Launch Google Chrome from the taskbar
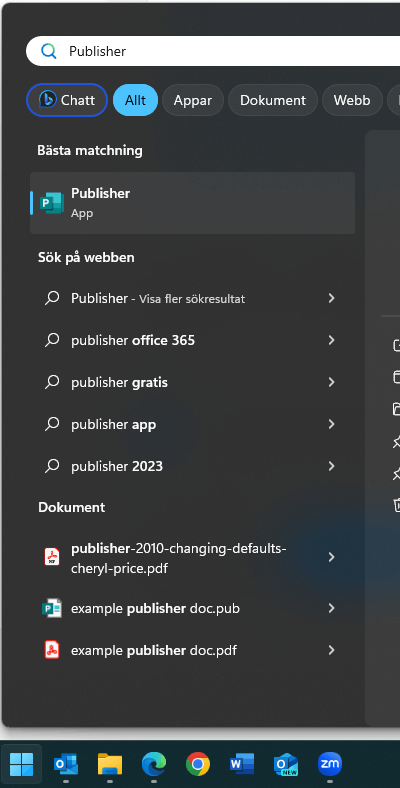The width and height of the screenshot is (400, 788). click(197, 765)
